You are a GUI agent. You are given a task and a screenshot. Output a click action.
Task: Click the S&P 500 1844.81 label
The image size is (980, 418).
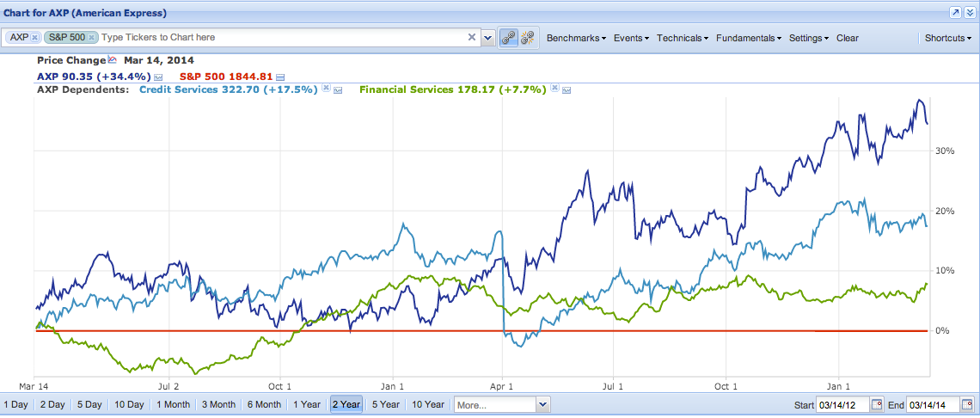(226, 77)
